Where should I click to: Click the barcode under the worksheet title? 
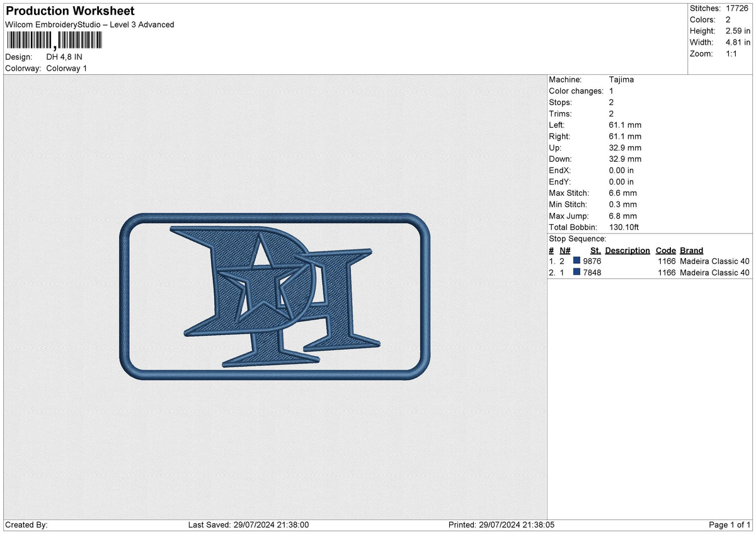pos(54,41)
